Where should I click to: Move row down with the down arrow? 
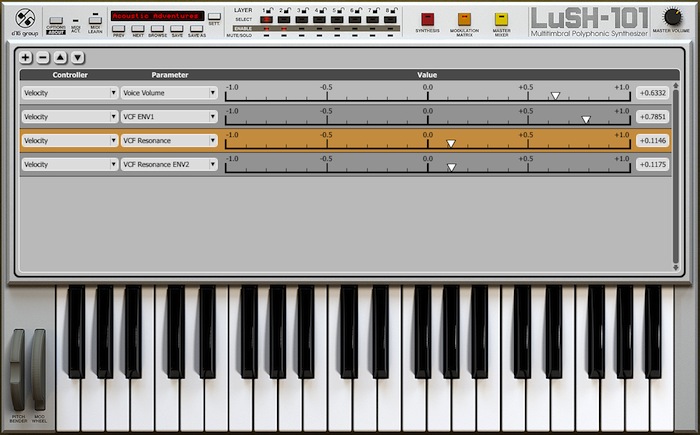click(77, 59)
